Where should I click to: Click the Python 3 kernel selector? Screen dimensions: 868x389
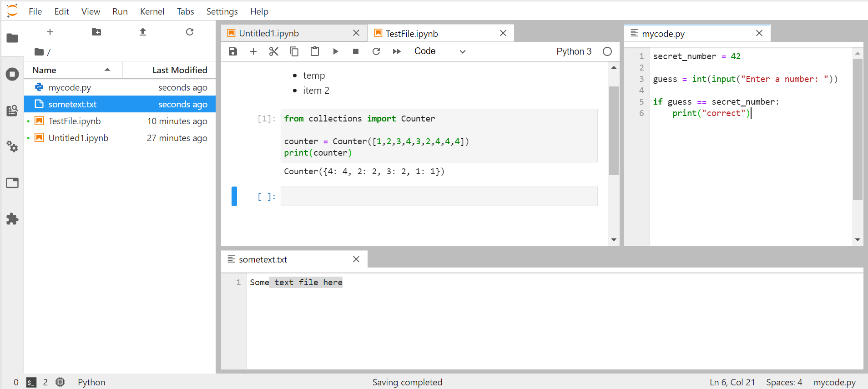(574, 51)
